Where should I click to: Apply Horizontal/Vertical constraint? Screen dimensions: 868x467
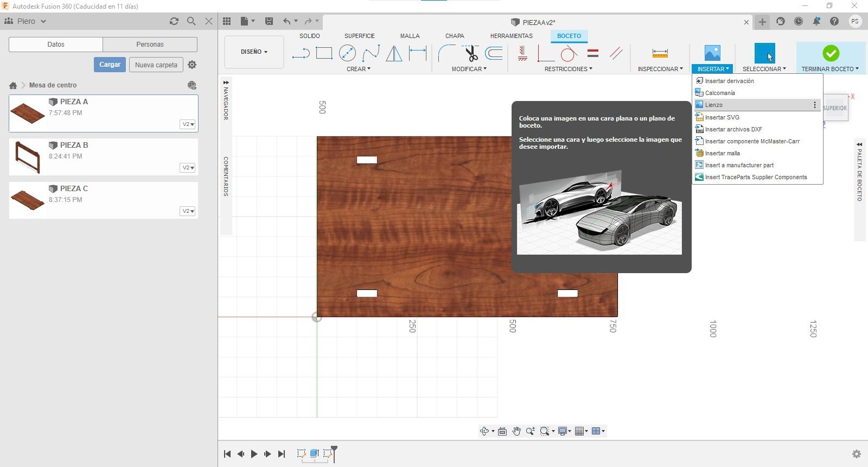(x=522, y=53)
